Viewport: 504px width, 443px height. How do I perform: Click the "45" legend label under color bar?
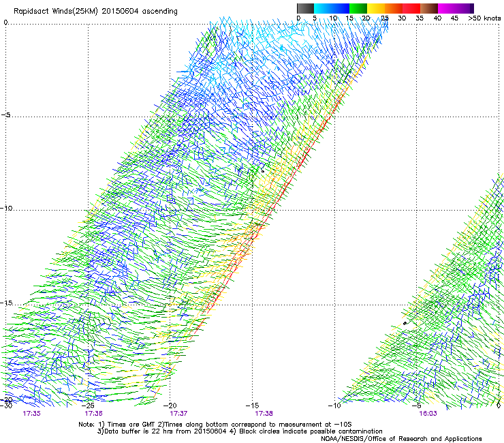(454, 18)
